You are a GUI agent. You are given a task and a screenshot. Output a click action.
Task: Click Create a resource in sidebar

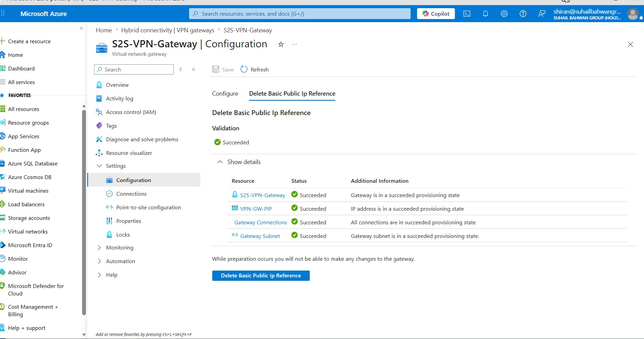[x=29, y=41]
